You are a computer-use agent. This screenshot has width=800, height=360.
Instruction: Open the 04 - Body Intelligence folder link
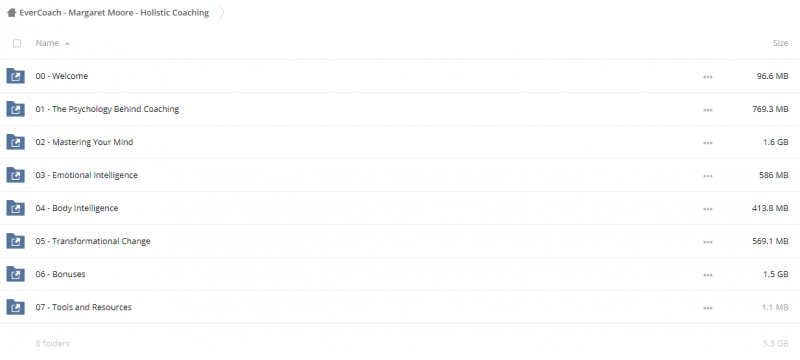pos(77,208)
